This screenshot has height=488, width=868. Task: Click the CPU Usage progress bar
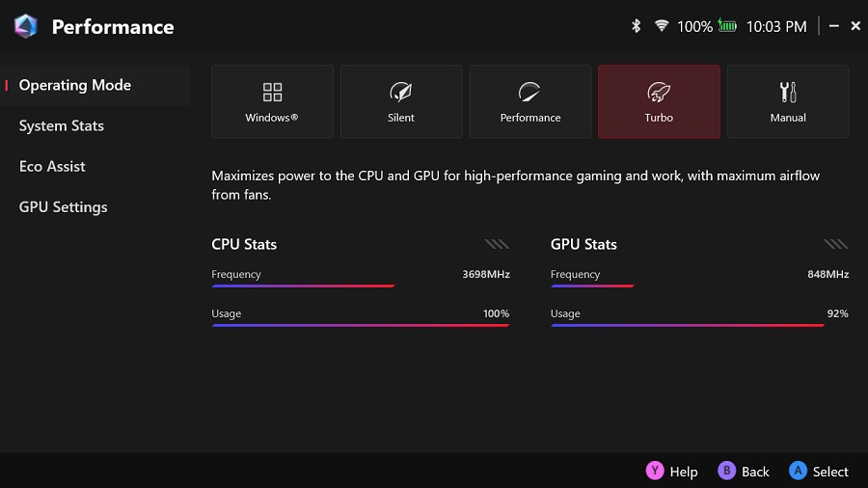coord(360,326)
